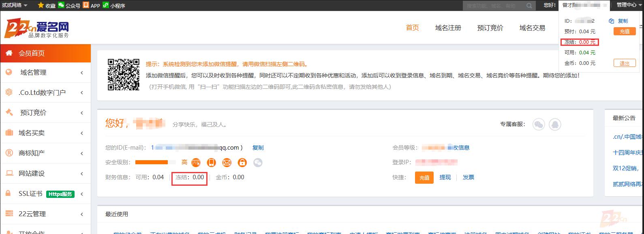The width and height of the screenshot is (644, 234).
Task: Click the globe icon for 域名管理
Action: coord(9,72)
